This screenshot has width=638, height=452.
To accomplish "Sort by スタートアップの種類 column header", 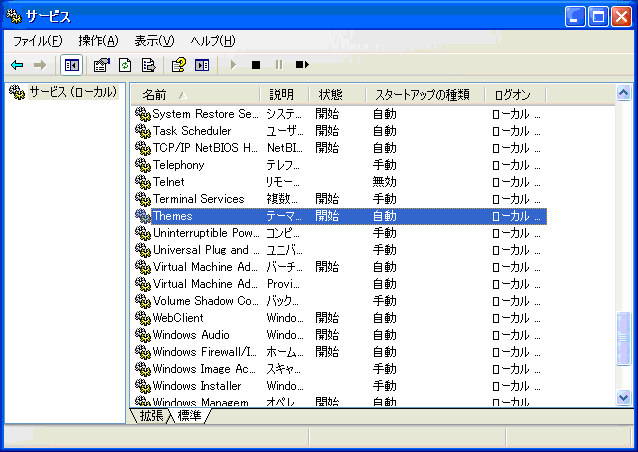I will click(x=425, y=95).
